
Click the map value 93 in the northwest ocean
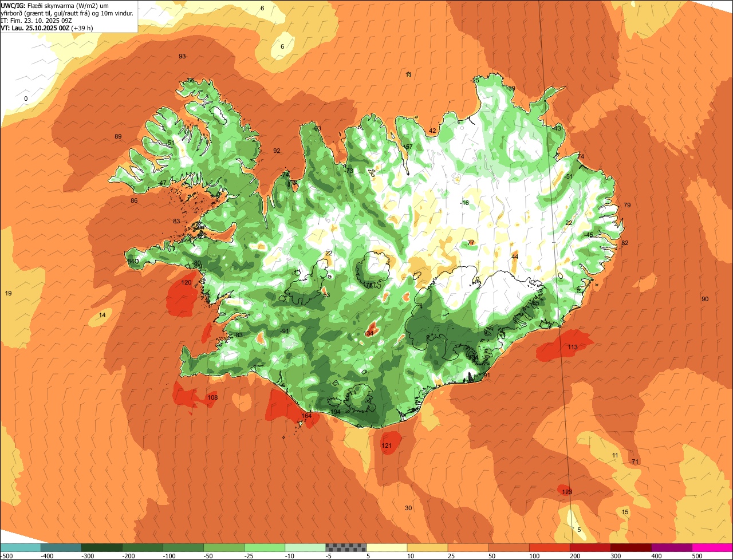point(182,56)
